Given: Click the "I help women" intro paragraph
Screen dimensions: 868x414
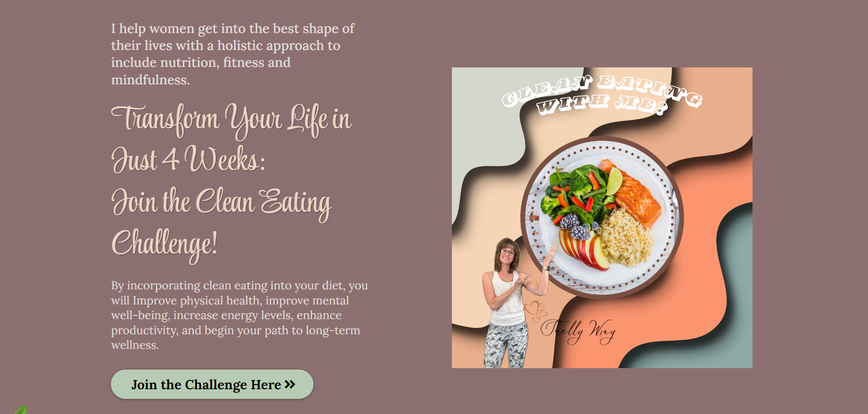Looking at the screenshot, I should click(233, 54).
